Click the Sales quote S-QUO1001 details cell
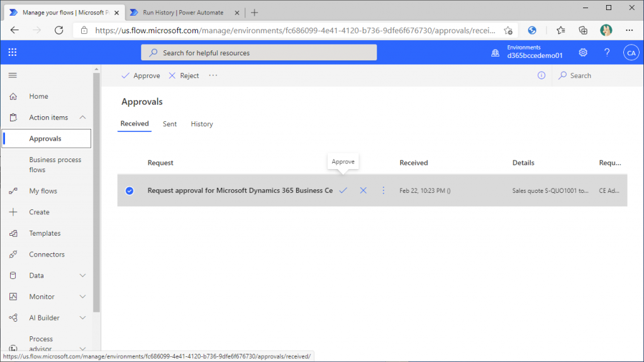Viewport: 644px width, 362px height. (550, 190)
